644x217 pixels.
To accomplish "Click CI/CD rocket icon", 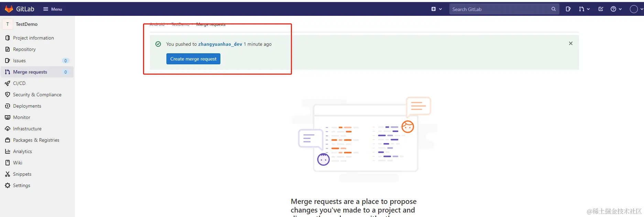I will [x=8, y=83].
